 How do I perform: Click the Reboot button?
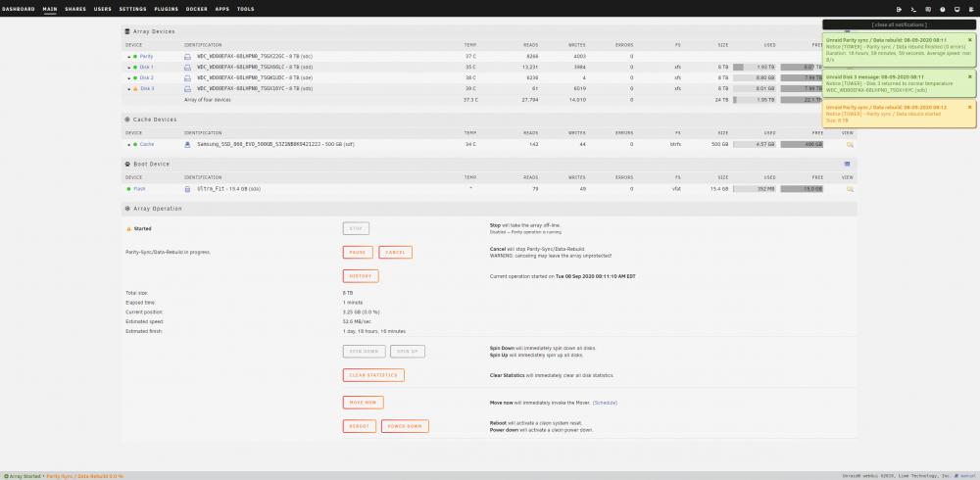(360, 426)
